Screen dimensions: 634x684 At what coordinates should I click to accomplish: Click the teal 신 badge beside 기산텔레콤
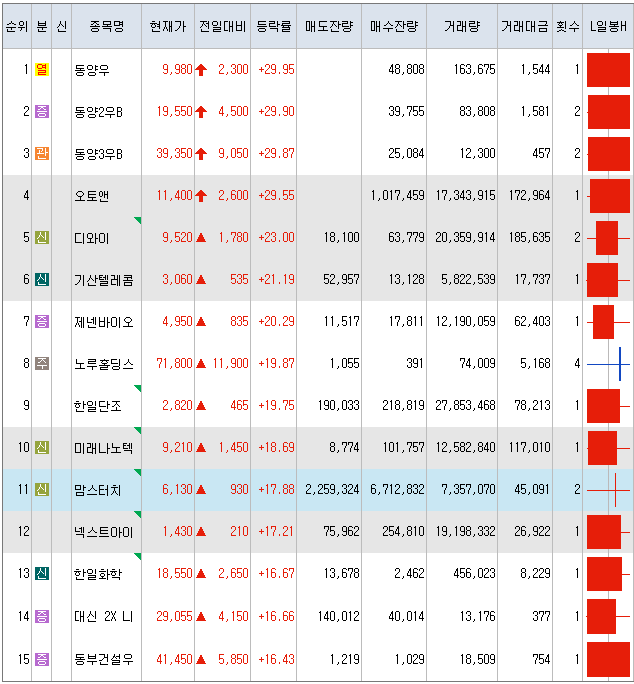coord(41,279)
